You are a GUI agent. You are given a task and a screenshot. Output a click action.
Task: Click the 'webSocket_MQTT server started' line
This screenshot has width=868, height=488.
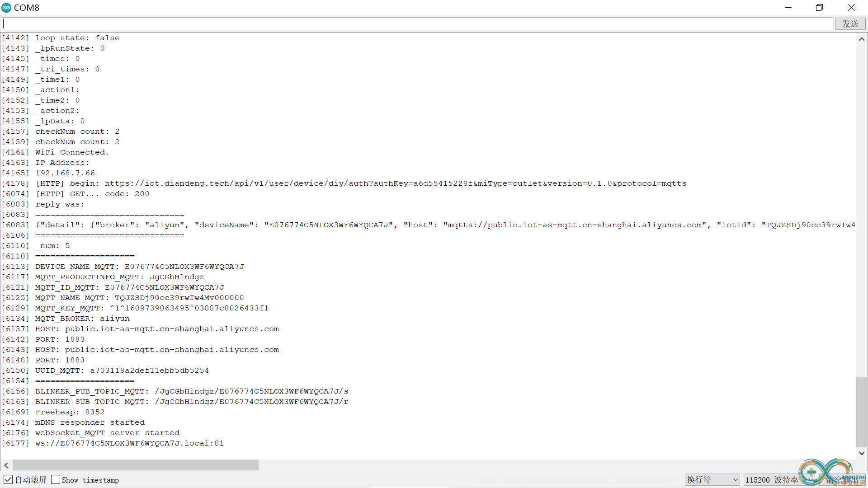[90, 433]
